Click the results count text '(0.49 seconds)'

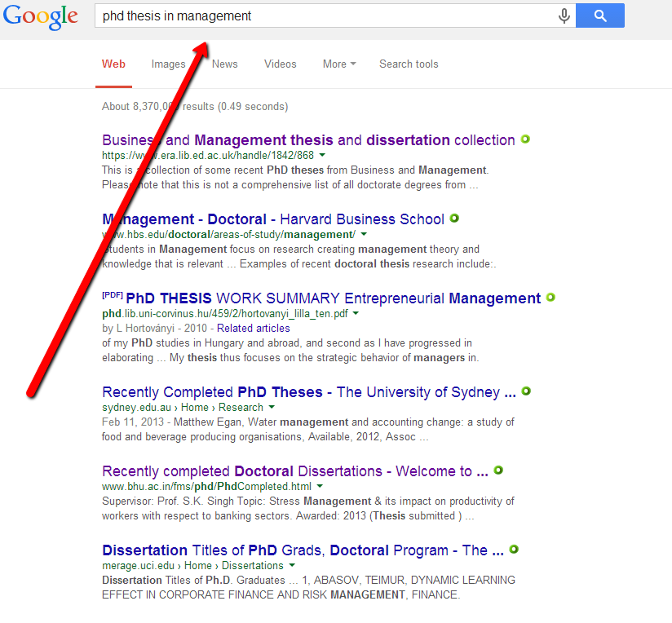[253, 106]
